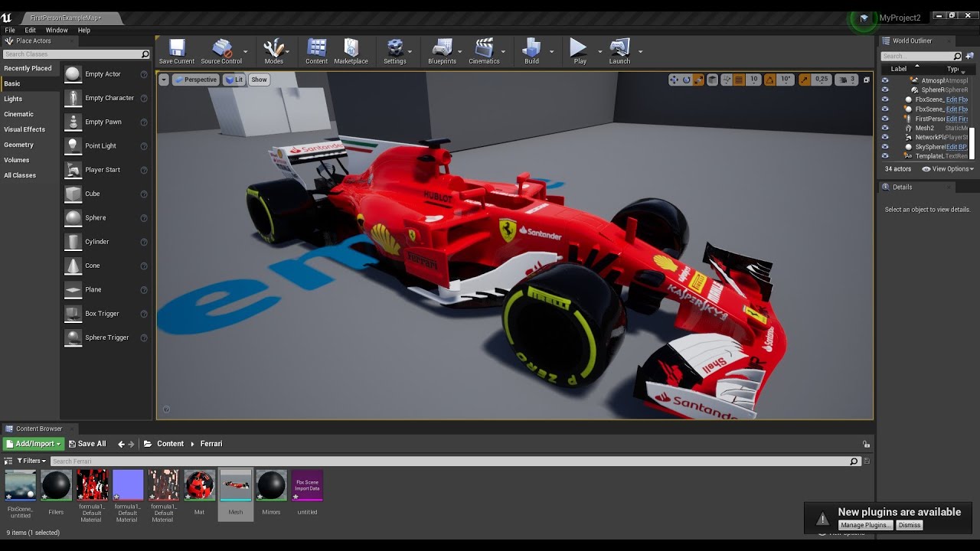The image size is (980, 551).
Task: Open the Window menu
Action: 57,30
